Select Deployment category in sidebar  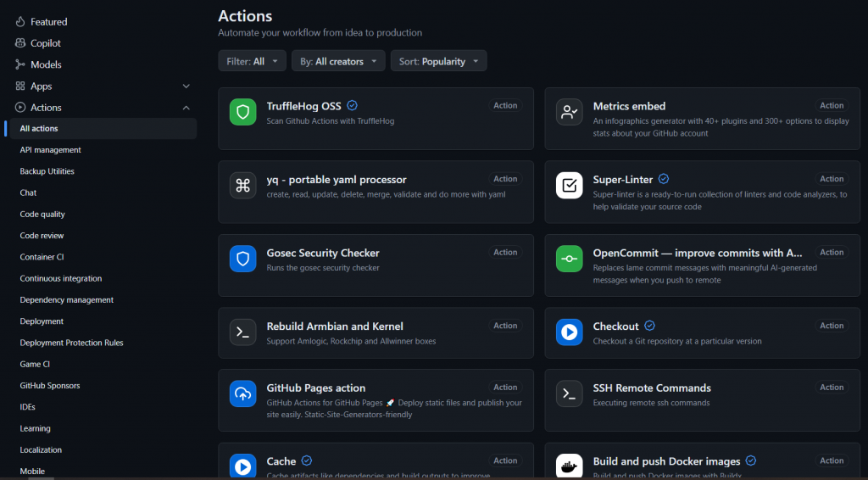42,321
